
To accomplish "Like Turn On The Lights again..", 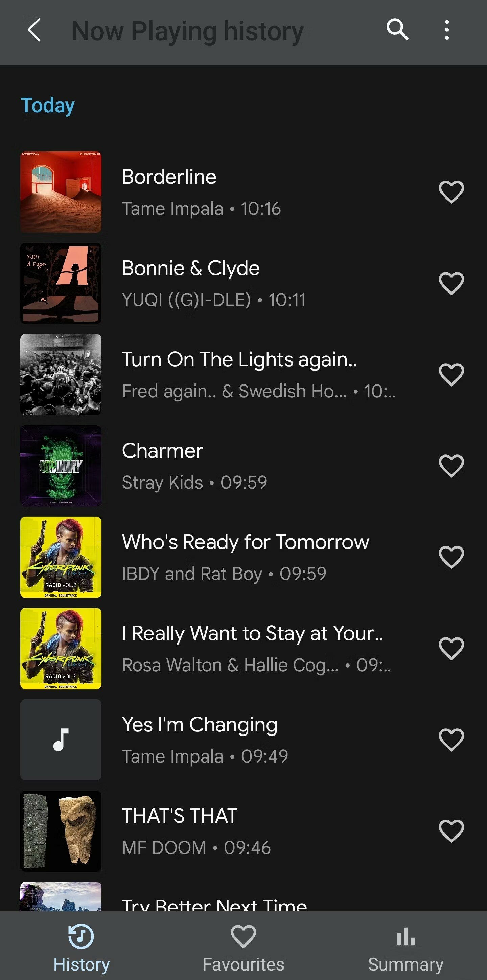I will pyautogui.click(x=451, y=374).
